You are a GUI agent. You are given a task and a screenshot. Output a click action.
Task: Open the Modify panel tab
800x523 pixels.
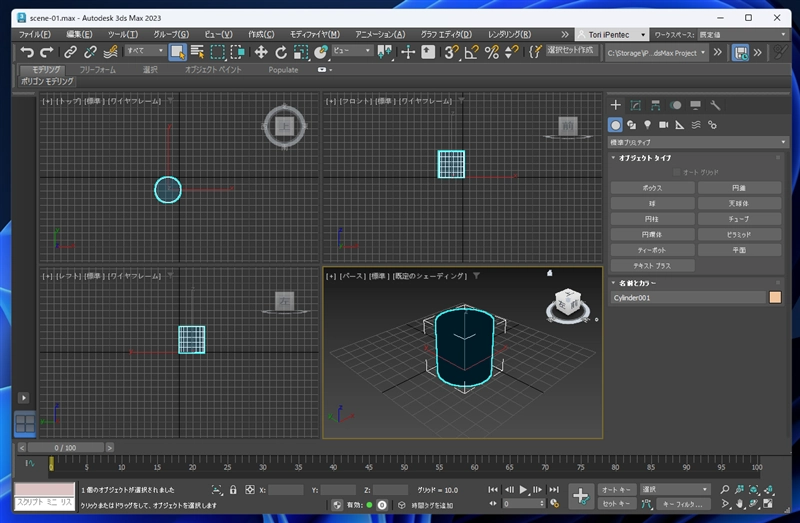tap(636, 105)
